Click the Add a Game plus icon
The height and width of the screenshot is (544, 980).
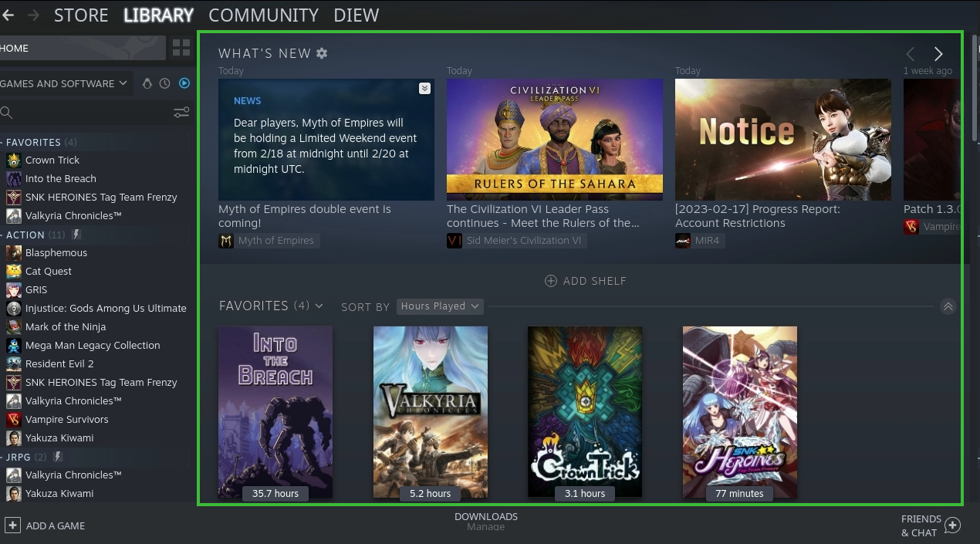[12, 525]
